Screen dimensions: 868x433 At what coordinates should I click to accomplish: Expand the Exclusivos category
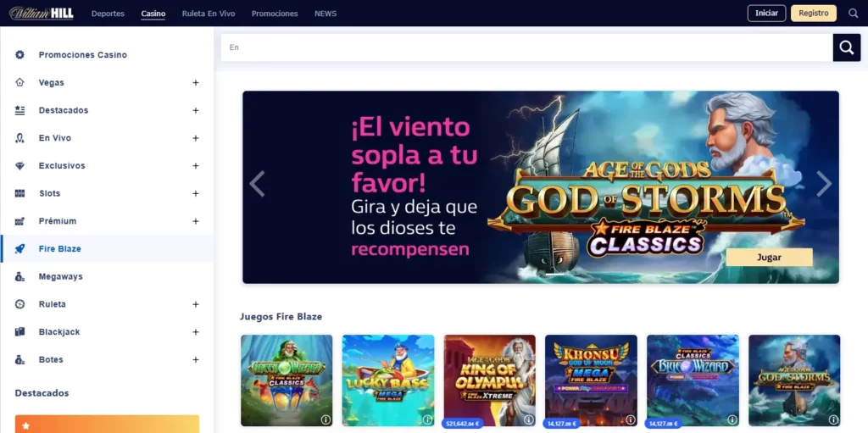(x=196, y=165)
